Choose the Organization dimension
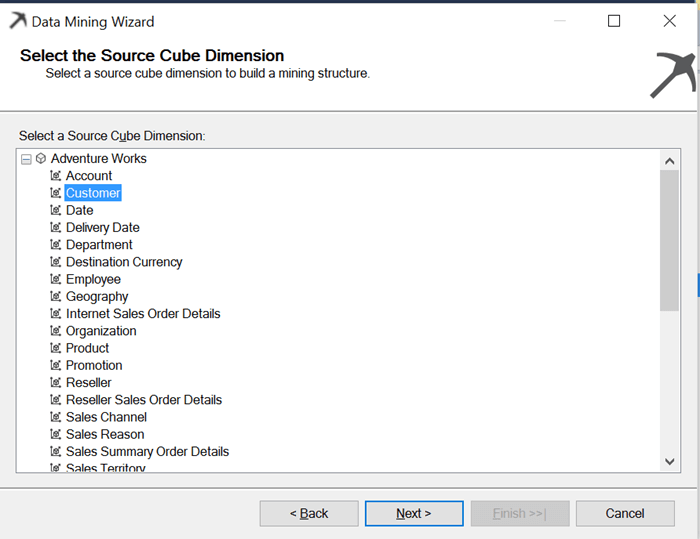This screenshot has height=539, width=700. 101,331
